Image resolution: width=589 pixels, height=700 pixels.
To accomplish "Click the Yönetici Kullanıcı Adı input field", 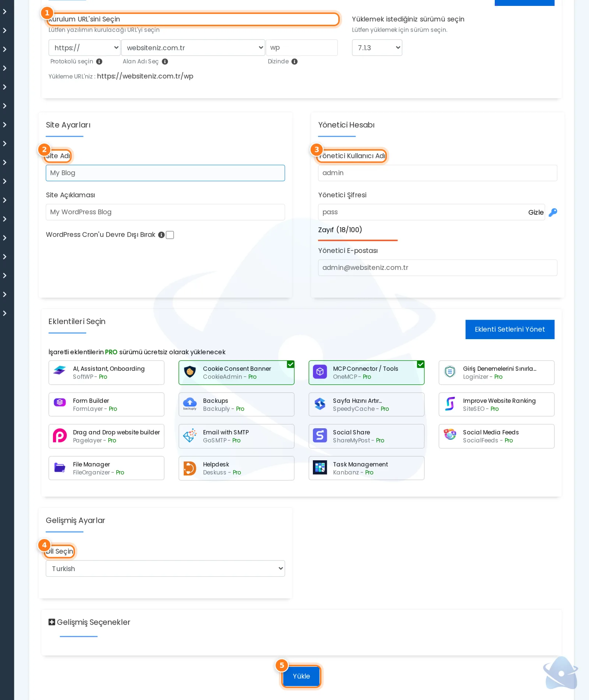I will [x=438, y=173].
